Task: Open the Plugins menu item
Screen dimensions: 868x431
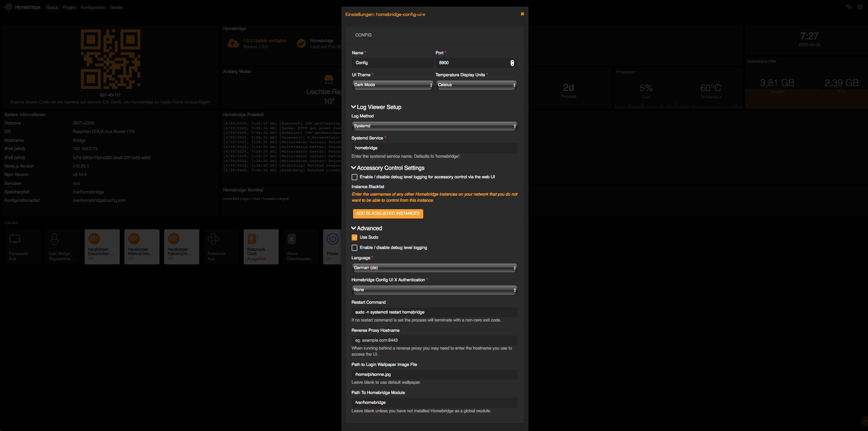Action: [69, 7]
